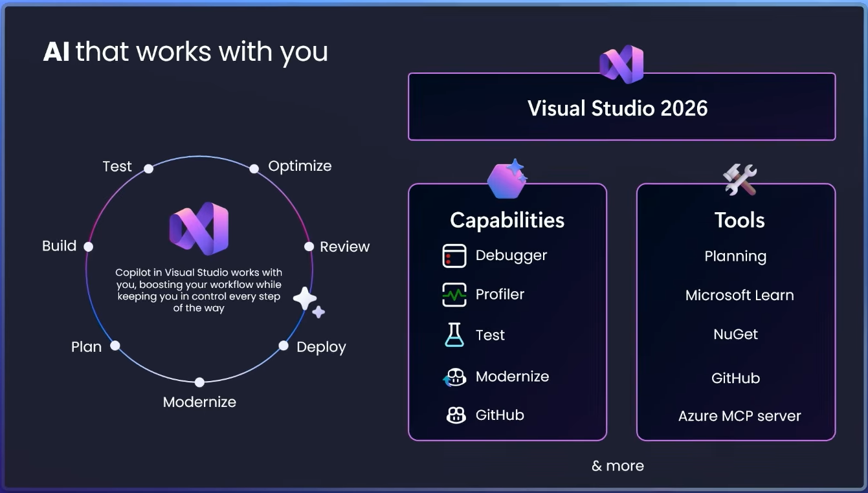Select the Review step on the workflow circle
This screenshot has height=493, width=868.
click(x=309, y=246)
